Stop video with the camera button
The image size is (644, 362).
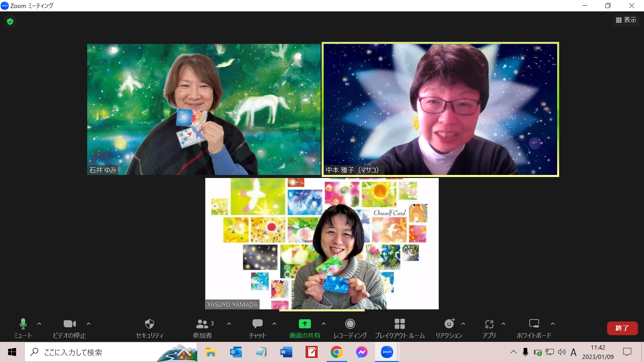[69, 328]
